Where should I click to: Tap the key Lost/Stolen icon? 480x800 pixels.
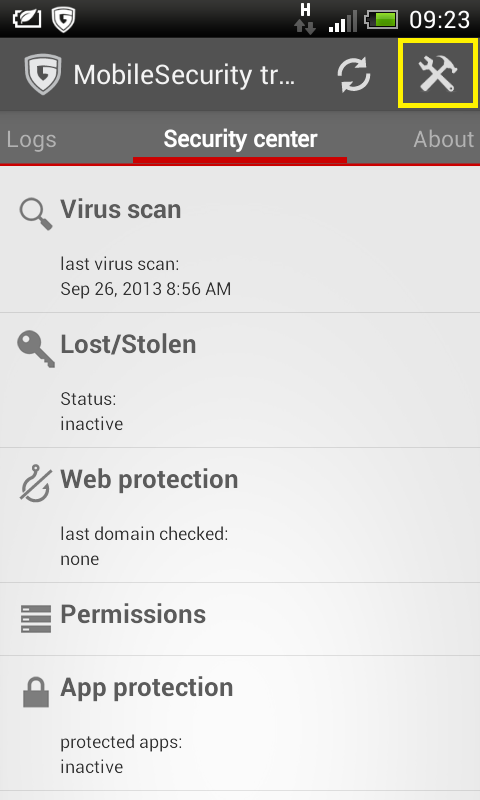tap(36, 349)
